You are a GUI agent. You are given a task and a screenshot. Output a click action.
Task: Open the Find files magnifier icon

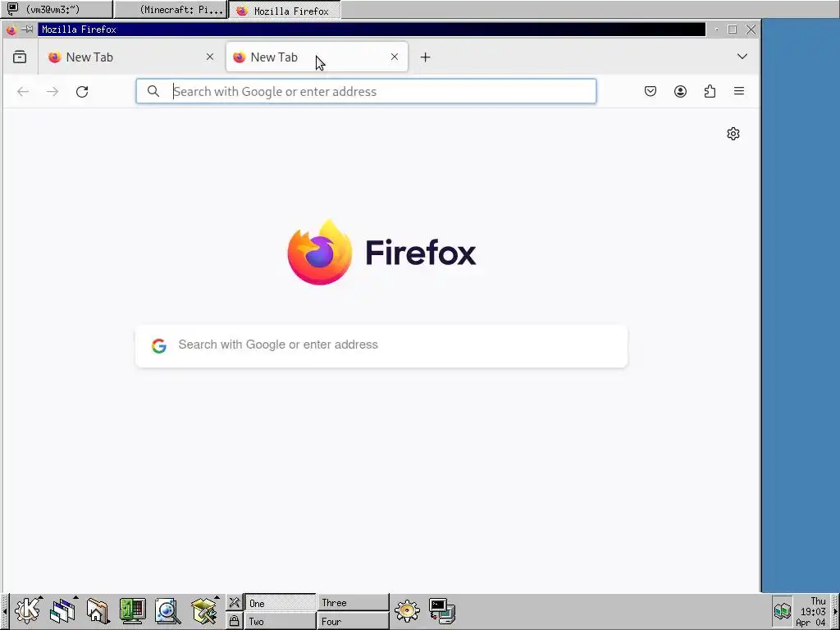click(x=167, y=611)
